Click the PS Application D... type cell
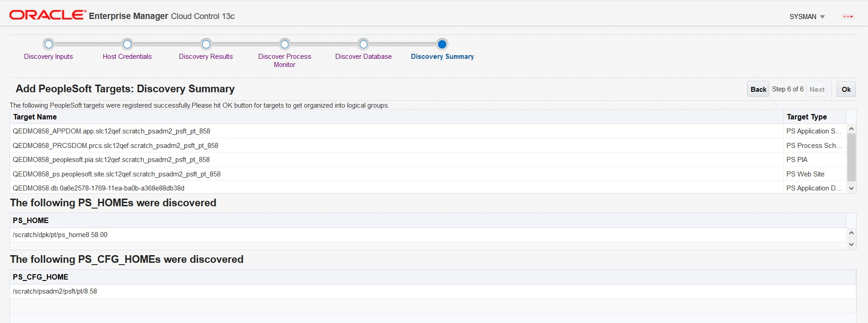This screenshot has height=323, width=868. coord(815,188)
